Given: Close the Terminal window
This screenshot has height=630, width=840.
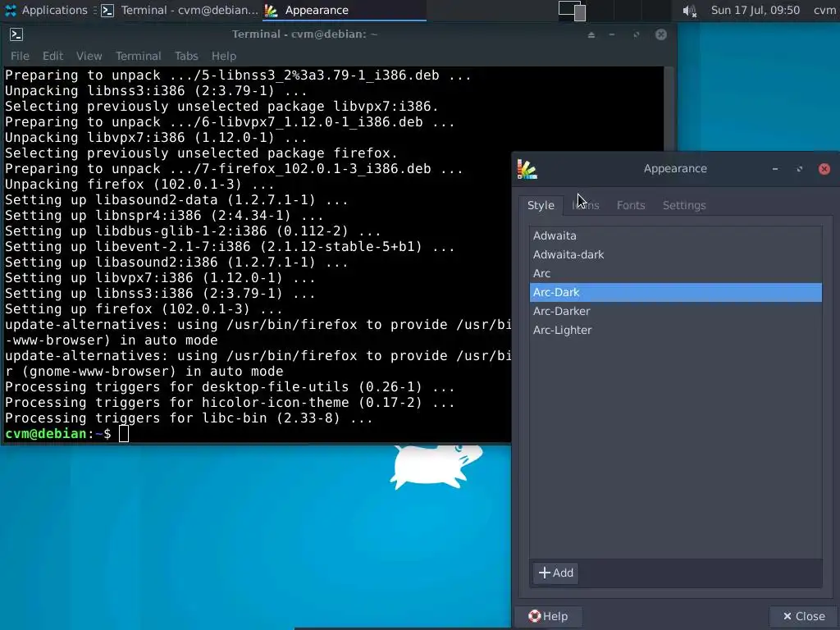Looking at the screenshot, I should (x=661, y=34).
